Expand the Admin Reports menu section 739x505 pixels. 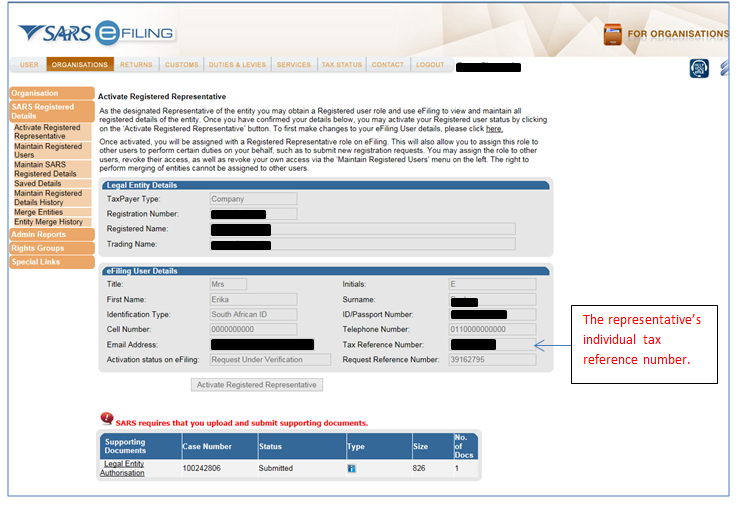click(x=38, y=234)
